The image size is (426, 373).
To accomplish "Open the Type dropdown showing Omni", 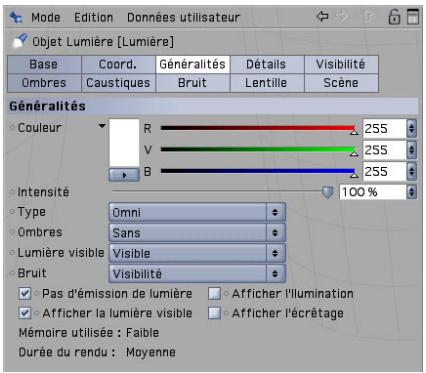I will [x=197, y=212].
